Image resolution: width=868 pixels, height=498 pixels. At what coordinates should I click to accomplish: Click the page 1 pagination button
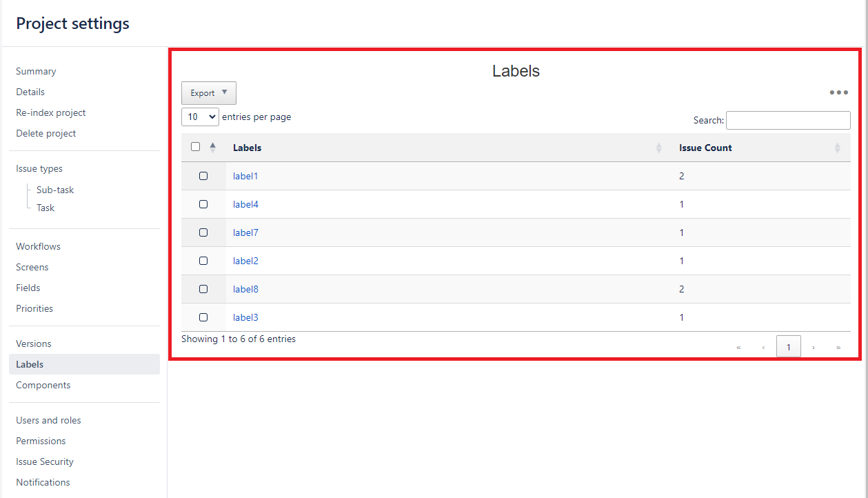788,347
